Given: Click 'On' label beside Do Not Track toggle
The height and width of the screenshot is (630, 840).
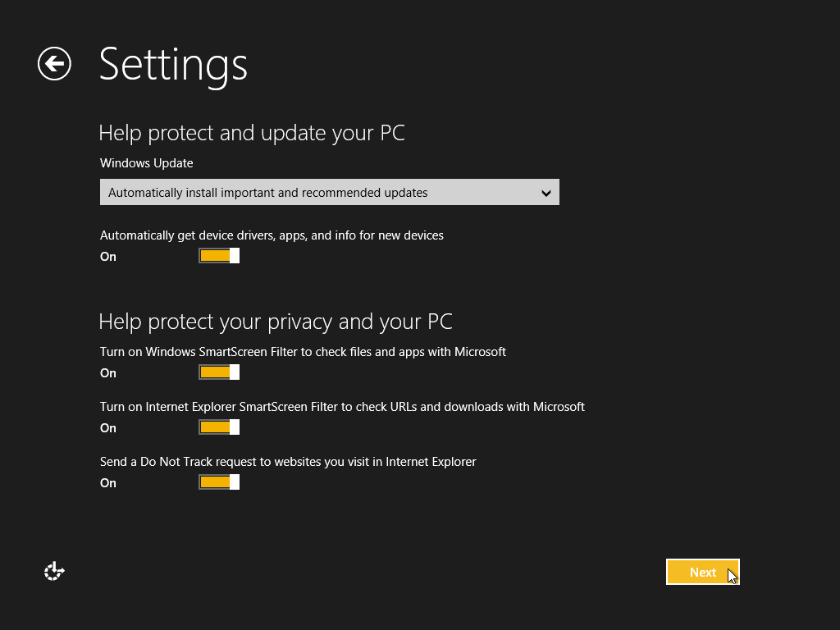Looking at the screenshot, I should (108, 483).
